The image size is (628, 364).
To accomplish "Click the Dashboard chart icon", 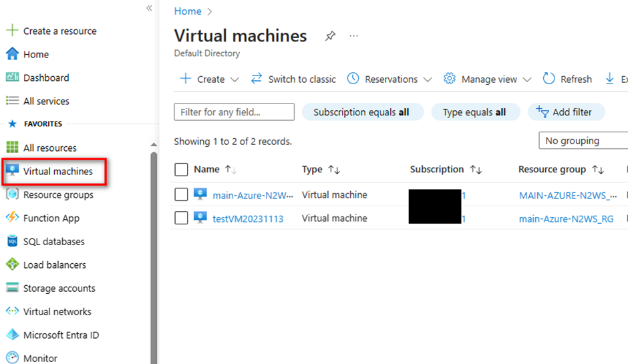I will pyautogui.click(x=13, y=77).
